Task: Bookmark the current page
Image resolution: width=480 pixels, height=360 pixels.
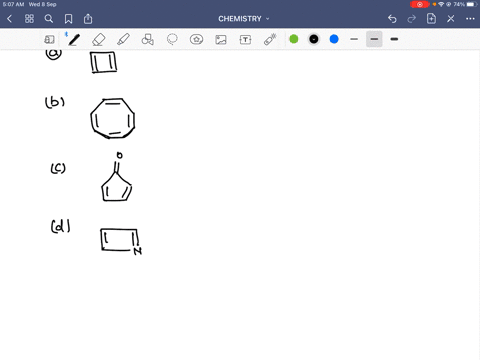Action: point(68,19)
